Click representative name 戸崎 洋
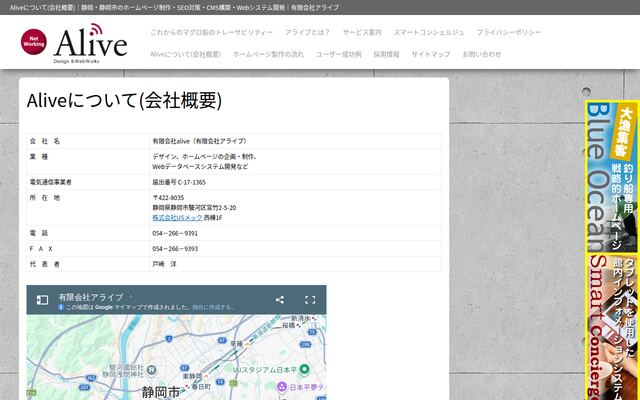The height and width of the screenshot is (400, 640). [x=164, y=264]
